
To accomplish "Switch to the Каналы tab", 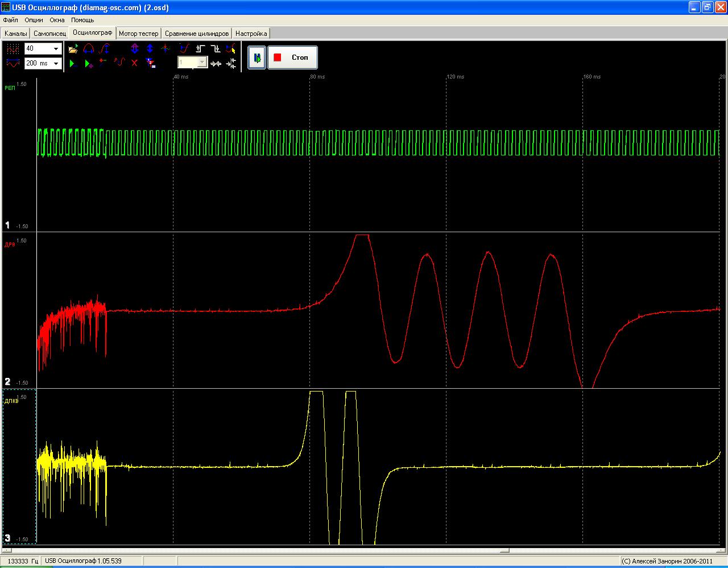I will coord(15,34).
